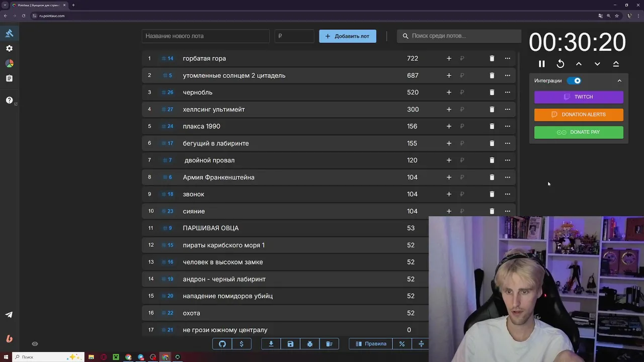Viewport: 644px width, 362px height.
Task: Open more options for Армия Франкенштейна
Action: (x=507, y=177)
